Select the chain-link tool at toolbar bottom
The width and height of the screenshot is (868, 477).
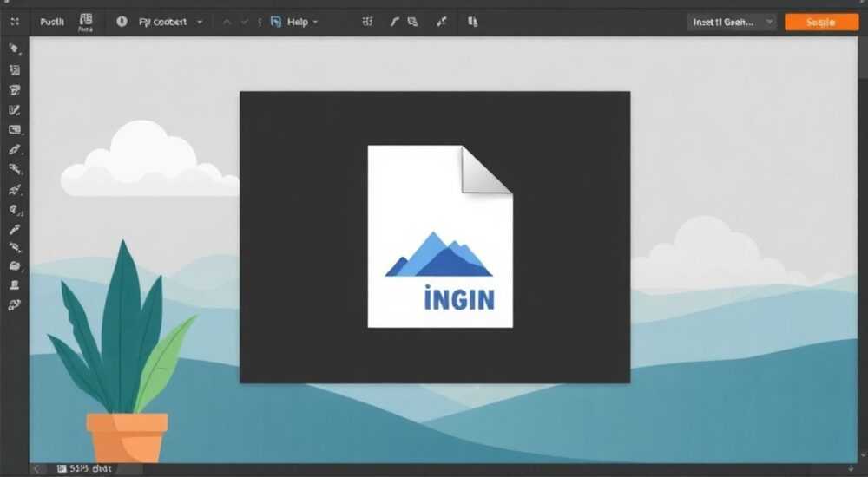[x=15, y=305]
